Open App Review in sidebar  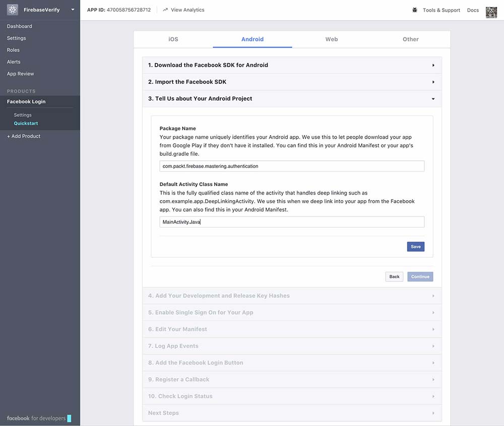(20, 74)
